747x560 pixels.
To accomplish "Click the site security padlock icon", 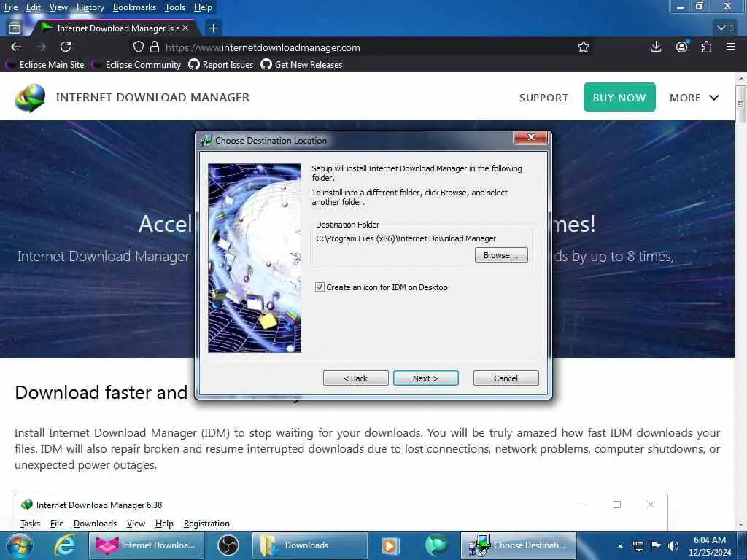I will (155, 47).
